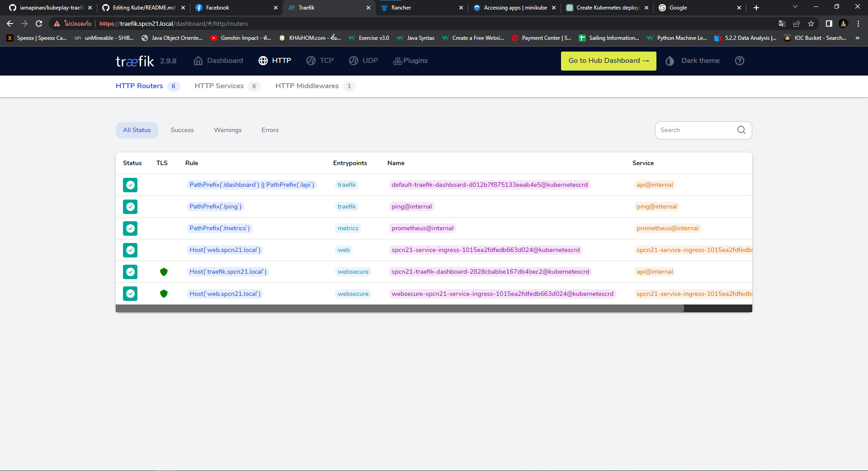Click the Traefik logo

click(134, 61)
